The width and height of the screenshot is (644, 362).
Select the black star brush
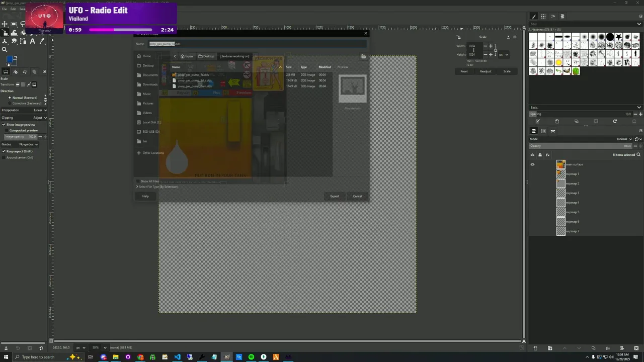point(618,37)
